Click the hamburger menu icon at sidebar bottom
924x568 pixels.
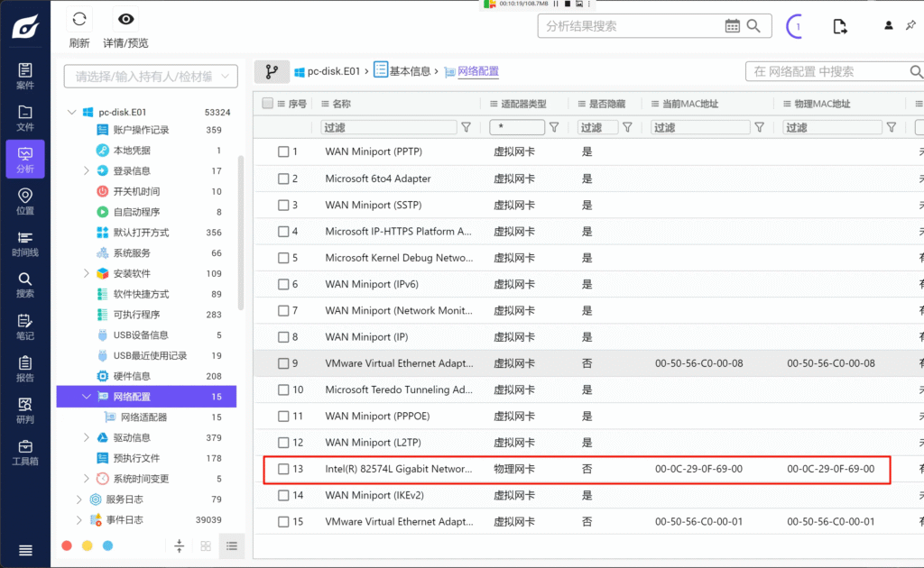click(x=25, y=550)
